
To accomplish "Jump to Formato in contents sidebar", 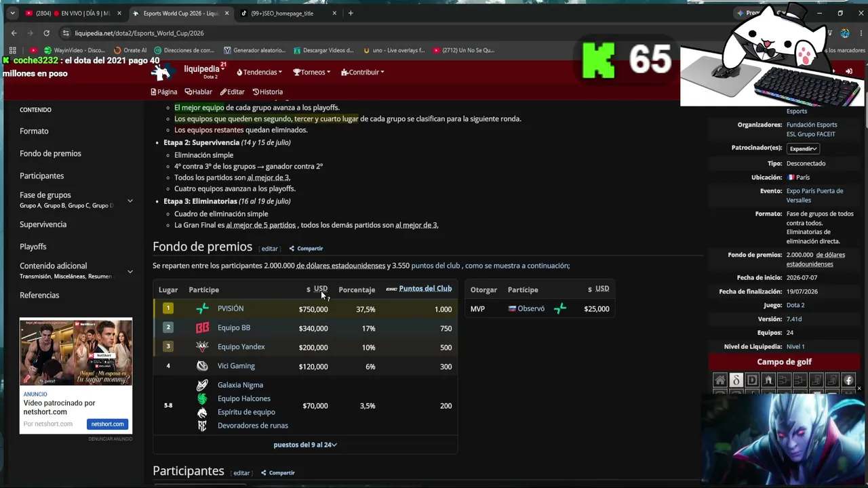I will click(x=34, y=131).
